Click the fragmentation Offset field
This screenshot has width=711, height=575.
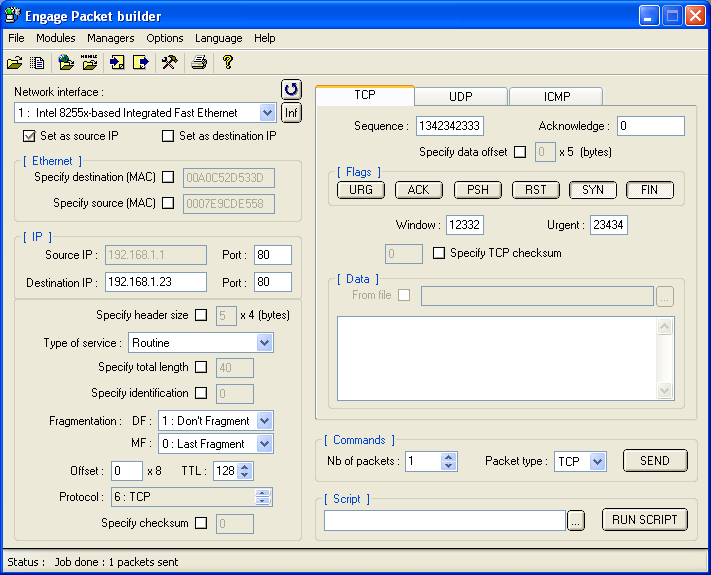[x=127, y=471]
